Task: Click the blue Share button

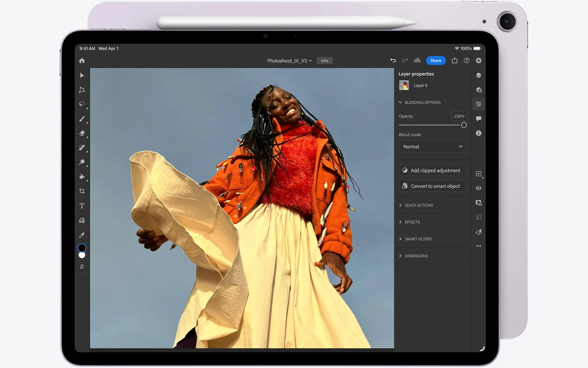Action: (x=435, y=61)
